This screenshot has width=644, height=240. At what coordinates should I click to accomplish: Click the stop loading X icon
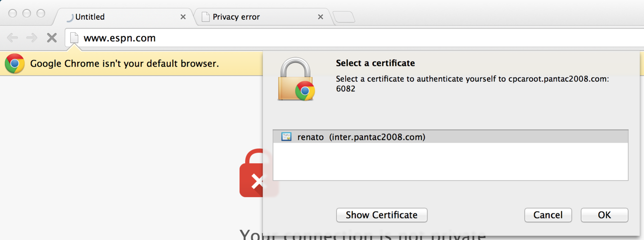click(x=52, y=38)
